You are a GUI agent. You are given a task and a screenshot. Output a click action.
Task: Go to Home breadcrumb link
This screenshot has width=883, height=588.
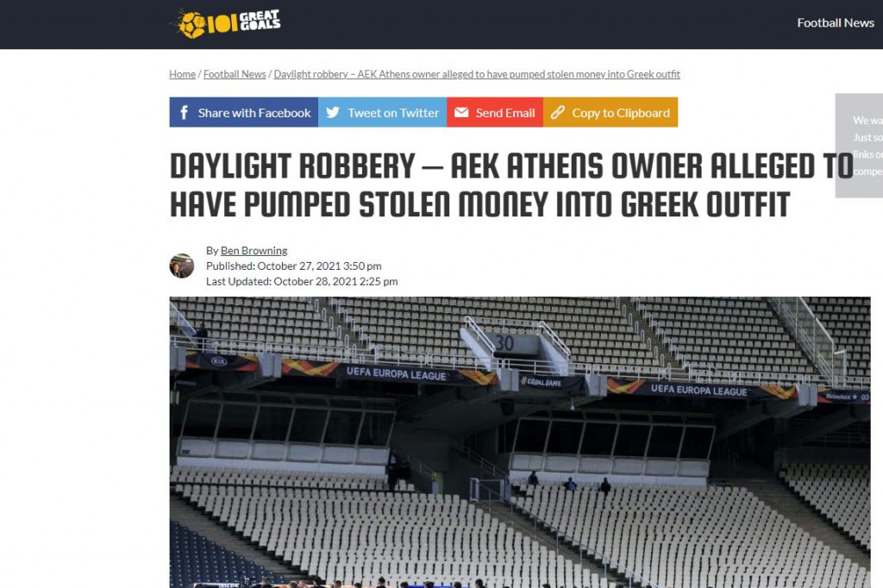(183, 74)
